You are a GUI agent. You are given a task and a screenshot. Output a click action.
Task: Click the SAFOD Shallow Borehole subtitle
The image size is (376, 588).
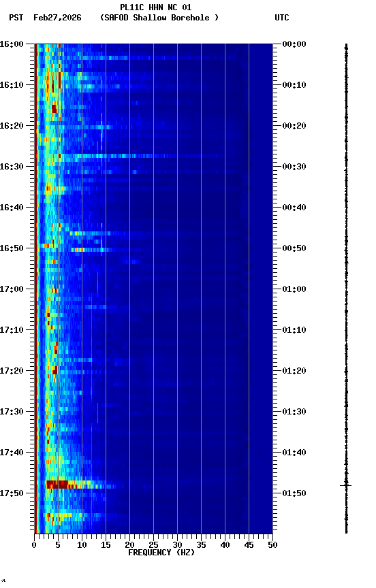(x=159, y=18)
